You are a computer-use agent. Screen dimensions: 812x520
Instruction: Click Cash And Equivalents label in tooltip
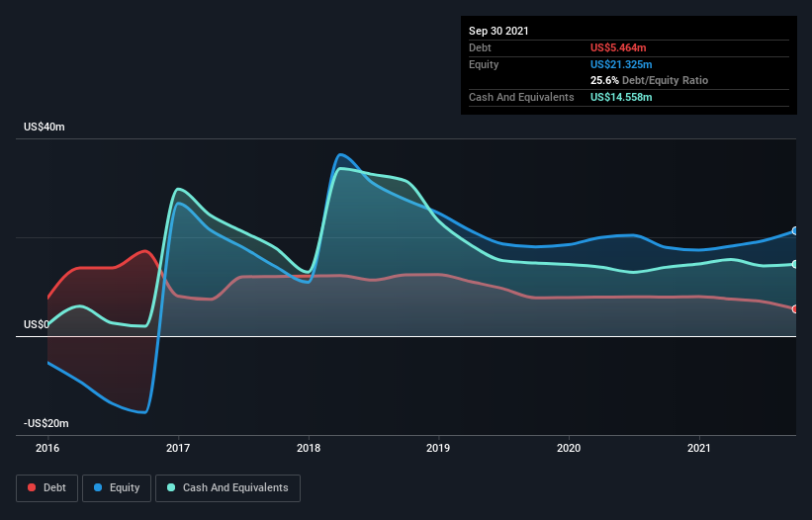click(x=521, y=97)
